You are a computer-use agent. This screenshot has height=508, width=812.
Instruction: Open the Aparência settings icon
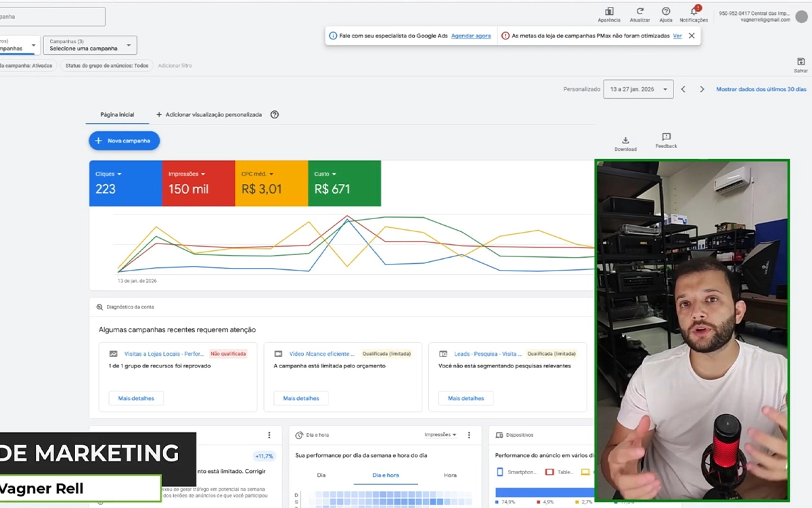pyautogui.click(x=609, y=11)
